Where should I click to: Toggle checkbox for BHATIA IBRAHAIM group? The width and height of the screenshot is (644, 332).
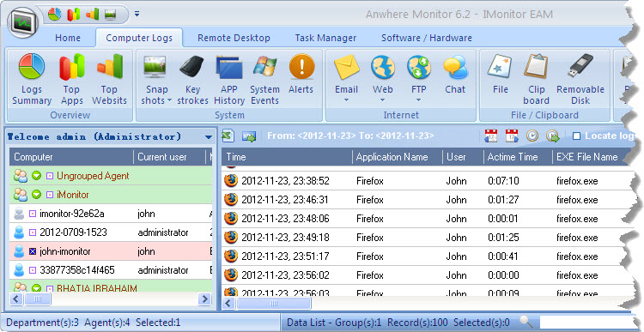tap(50, 288)
